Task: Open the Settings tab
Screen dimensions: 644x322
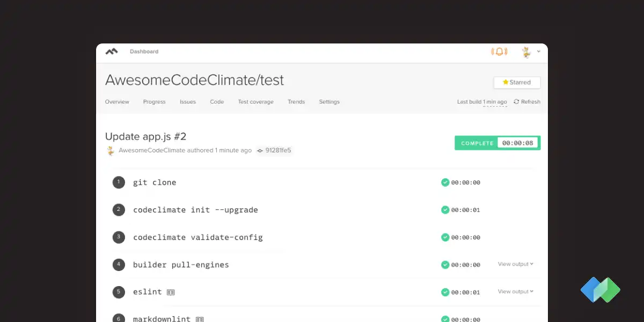Action: pos(329,101)
